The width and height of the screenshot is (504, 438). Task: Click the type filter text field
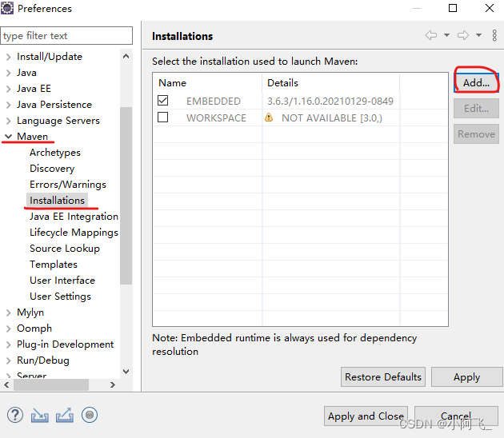pos(66,36)
